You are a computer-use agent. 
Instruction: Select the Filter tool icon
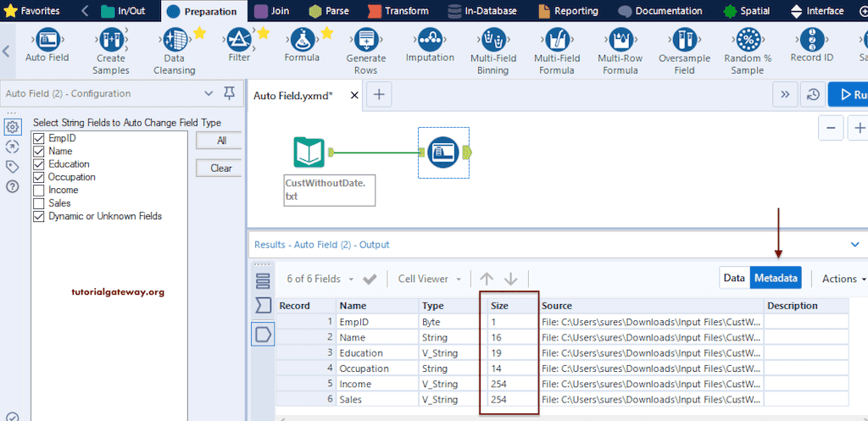point(239,39)
